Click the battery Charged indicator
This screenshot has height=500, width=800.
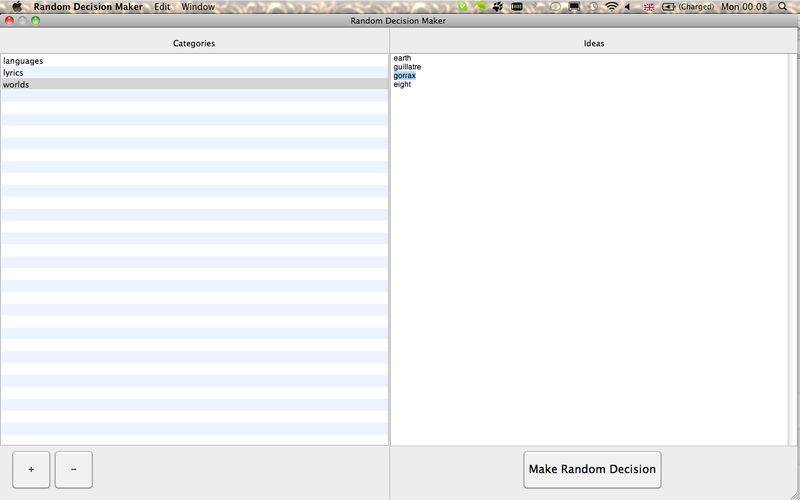688,7
